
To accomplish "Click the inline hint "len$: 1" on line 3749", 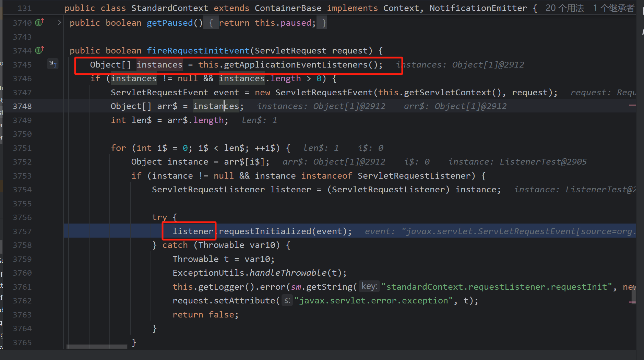I will (259, 120).
